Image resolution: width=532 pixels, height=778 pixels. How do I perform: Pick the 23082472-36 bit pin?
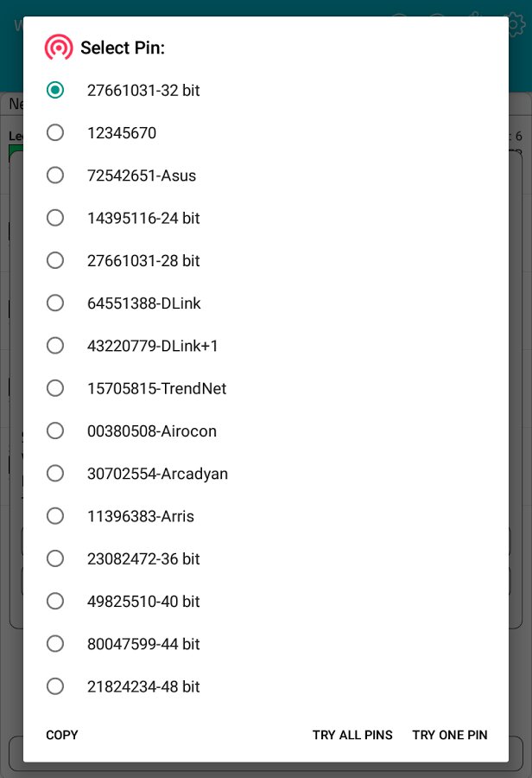coord(55,558)
